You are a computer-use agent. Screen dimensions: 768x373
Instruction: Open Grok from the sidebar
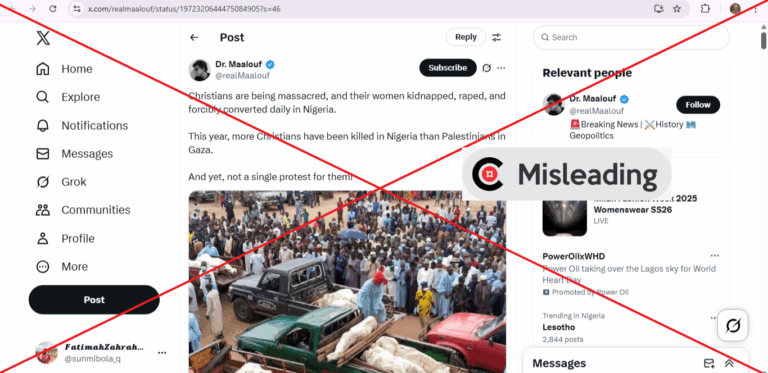(62, 182)
